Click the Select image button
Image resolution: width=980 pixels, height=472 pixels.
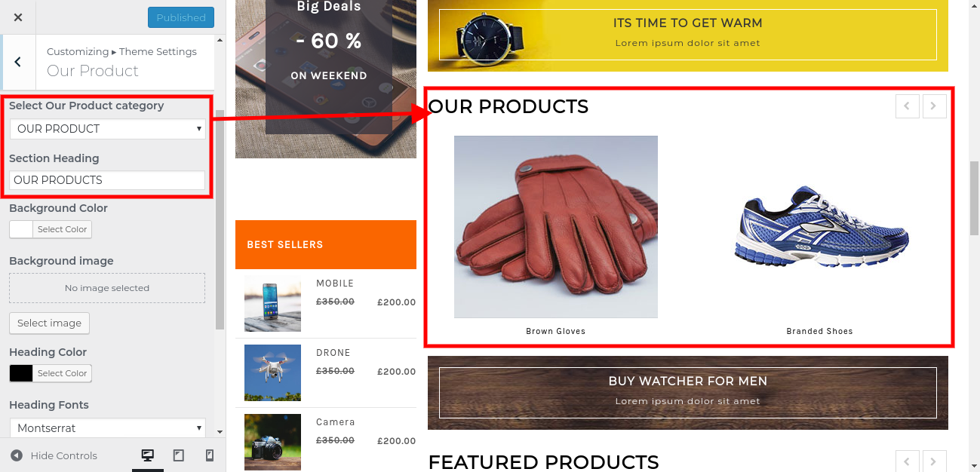pyautogui.click(x=49, y=323)
